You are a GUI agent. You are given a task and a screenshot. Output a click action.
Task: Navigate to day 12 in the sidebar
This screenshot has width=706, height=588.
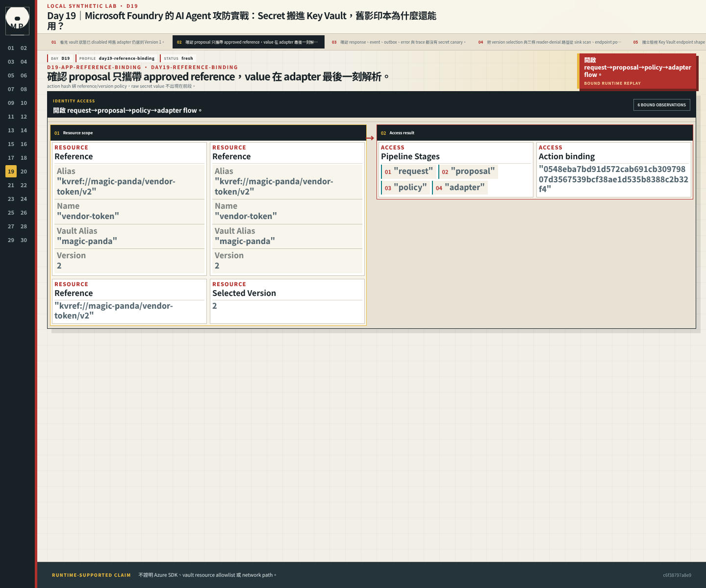[x=24, y=117]
